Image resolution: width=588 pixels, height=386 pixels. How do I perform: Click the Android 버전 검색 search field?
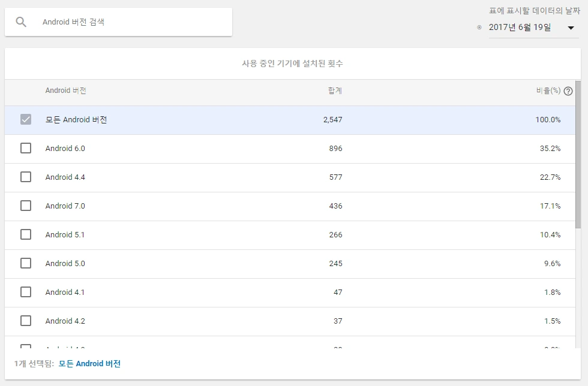coord(119,22)
